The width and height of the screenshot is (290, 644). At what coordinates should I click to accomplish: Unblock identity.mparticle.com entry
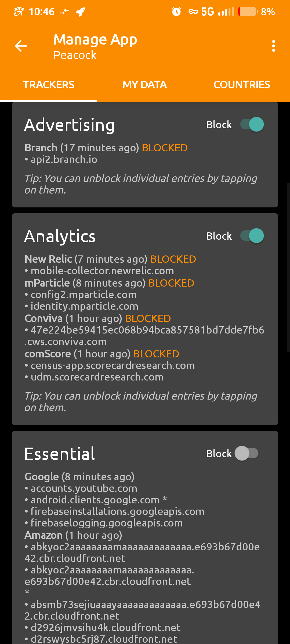[x=84, y=306]
